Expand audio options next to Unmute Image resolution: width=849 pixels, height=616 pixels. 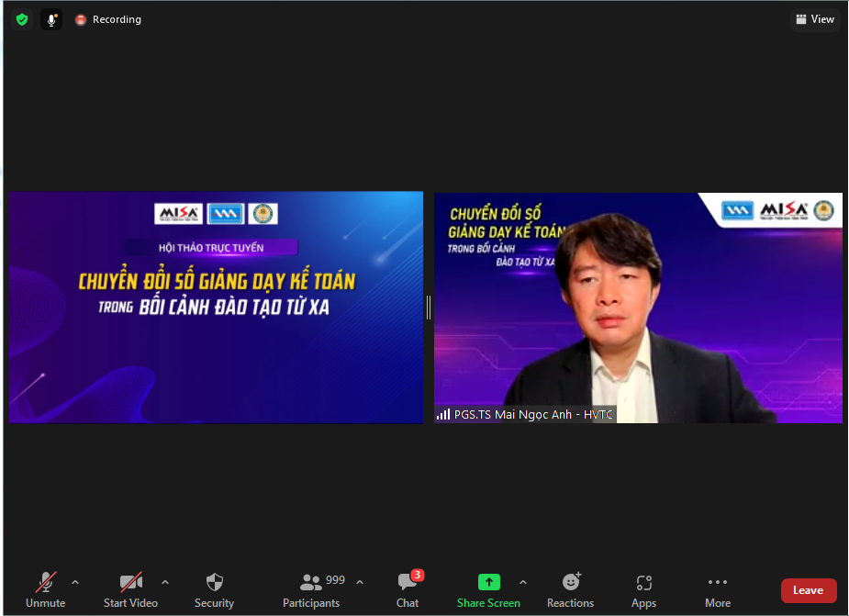(75, 581)
